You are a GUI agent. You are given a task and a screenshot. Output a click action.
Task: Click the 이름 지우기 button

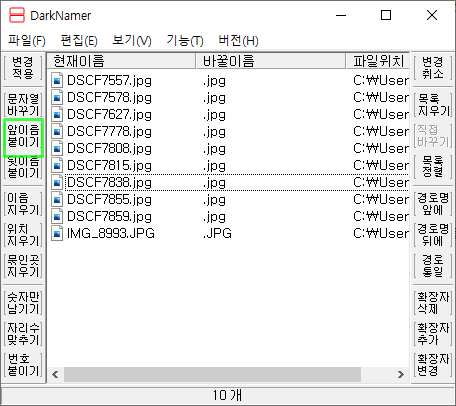pos(23,204)
